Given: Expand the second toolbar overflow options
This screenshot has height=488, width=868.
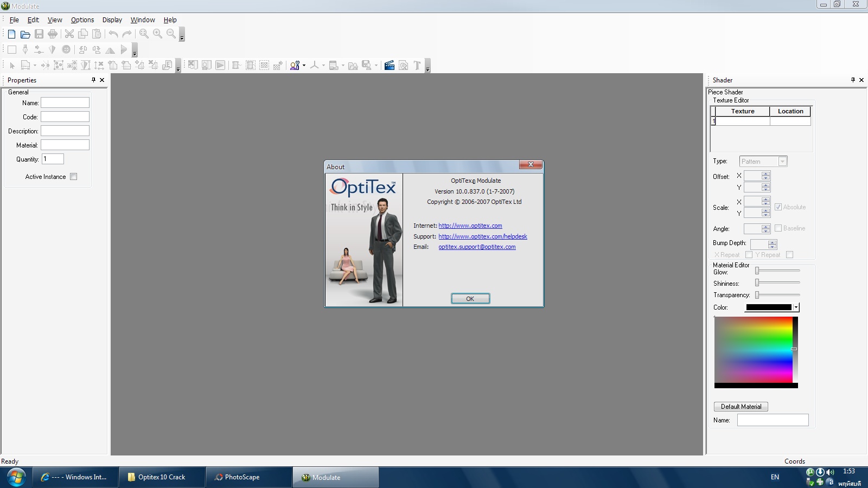Looking at the screenshot, I should [x=135, y=52].
